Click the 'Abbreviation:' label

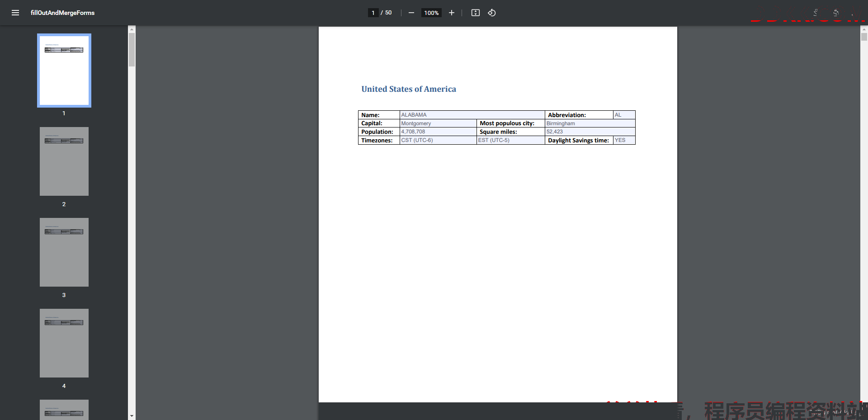(x=567, y=115)
